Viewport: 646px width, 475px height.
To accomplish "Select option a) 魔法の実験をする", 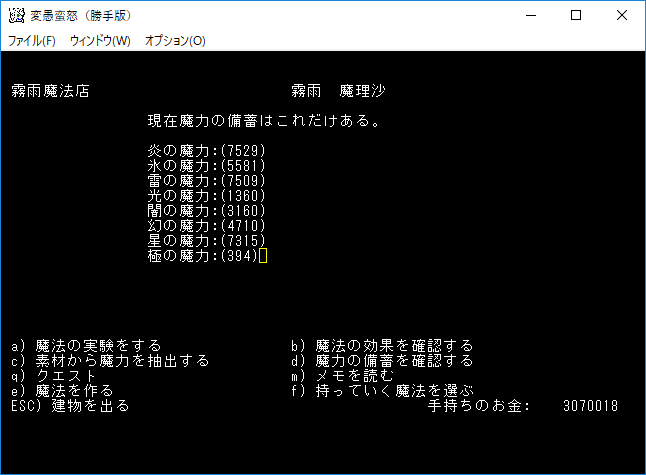I will point(86,346).
